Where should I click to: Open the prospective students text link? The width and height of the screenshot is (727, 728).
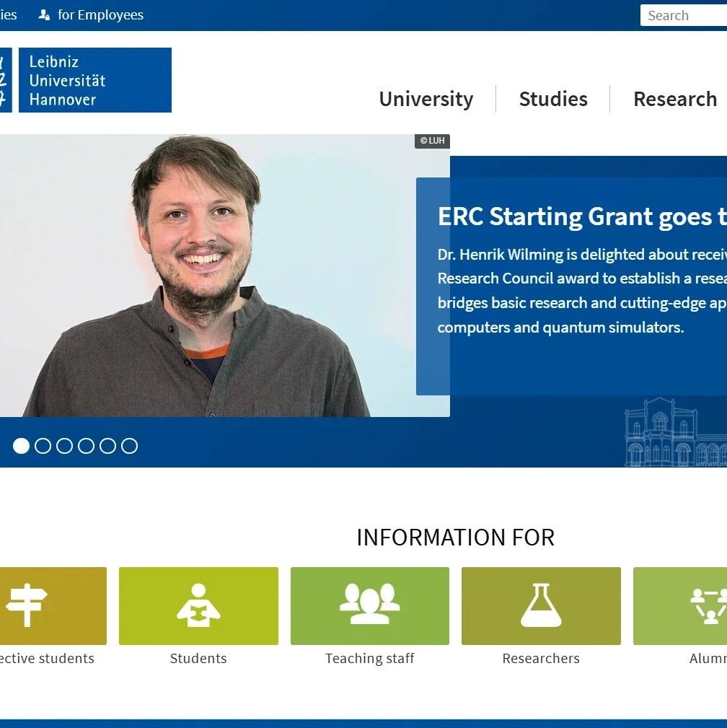point(47,658)
